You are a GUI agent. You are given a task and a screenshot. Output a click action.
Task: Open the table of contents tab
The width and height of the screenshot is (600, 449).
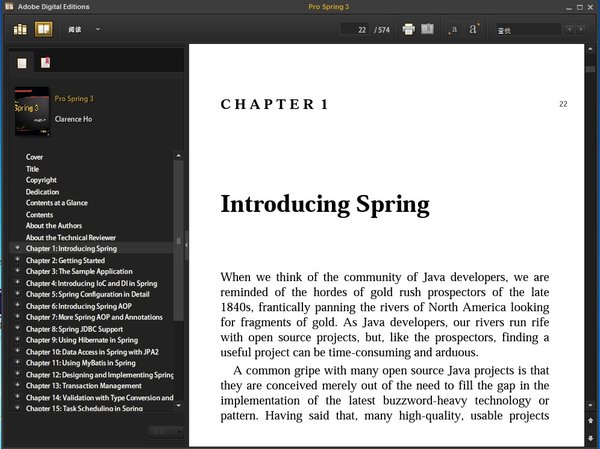click(21, 63)
